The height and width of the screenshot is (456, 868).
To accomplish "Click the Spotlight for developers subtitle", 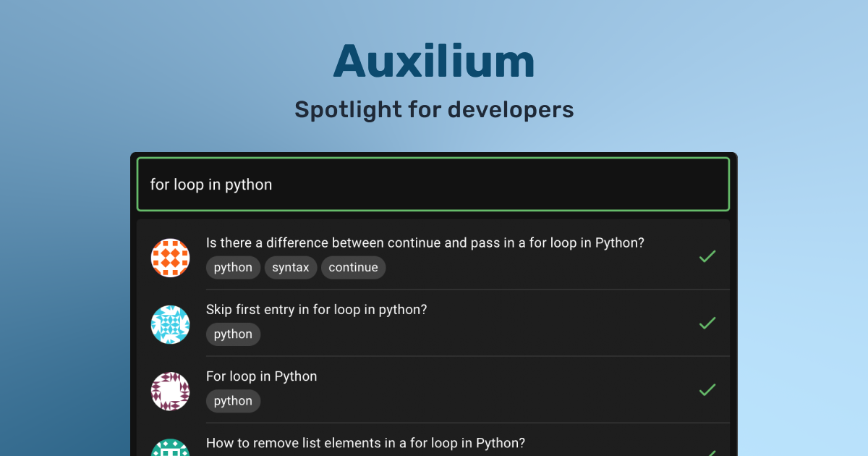I will (x=434, y=109).
